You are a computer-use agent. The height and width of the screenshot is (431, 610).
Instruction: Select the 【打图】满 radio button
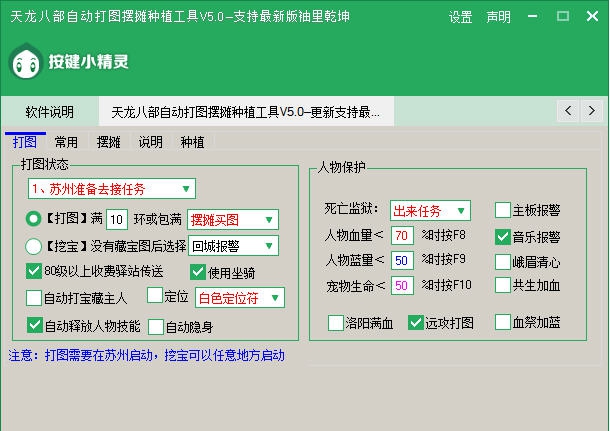33,219
